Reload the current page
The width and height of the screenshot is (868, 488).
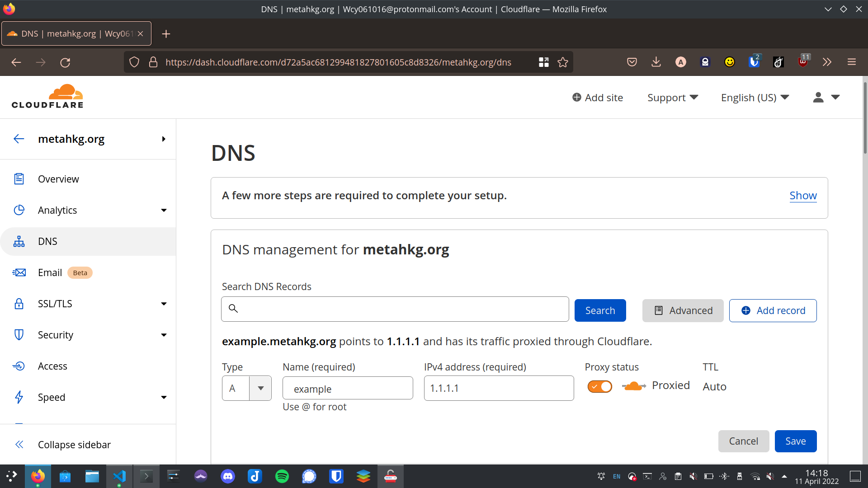65,62
